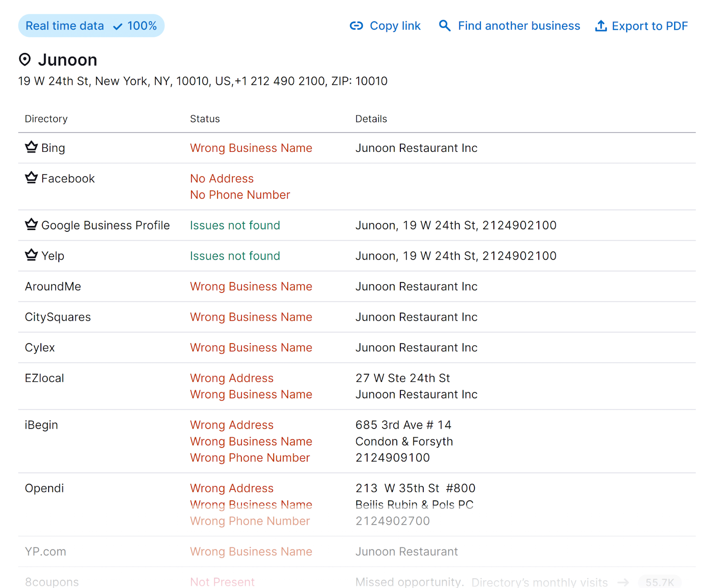Select the Yelp directory name
This screenshot has width=719, height=588.
tap(53, 256)
